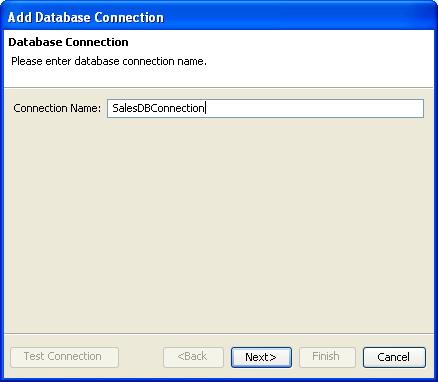This screenshot has width=438, height=382.
Task: Click empty space inside the Connection Name field
Action: point(313,108)
